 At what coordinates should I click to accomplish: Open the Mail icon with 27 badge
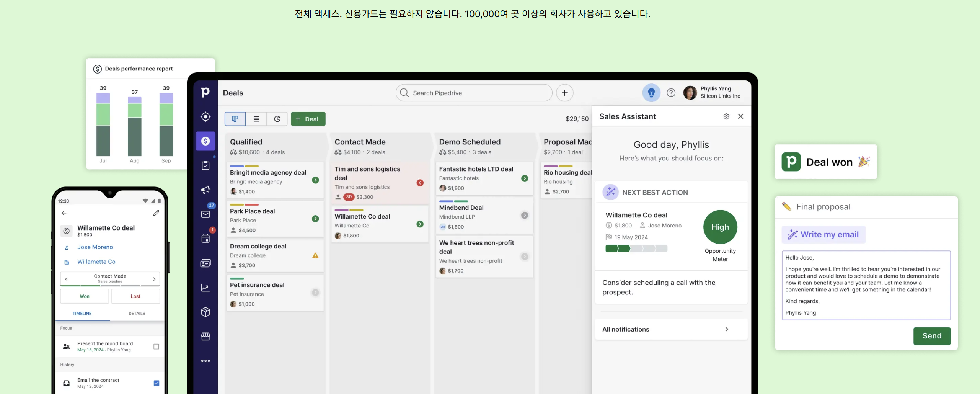(x=206, y=214)
